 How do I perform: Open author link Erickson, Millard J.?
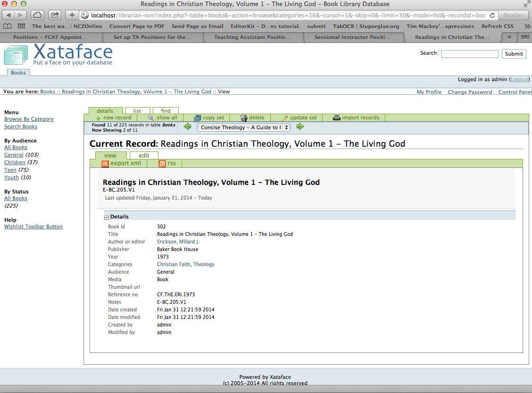pyautogui.click(x=178, y=242)
